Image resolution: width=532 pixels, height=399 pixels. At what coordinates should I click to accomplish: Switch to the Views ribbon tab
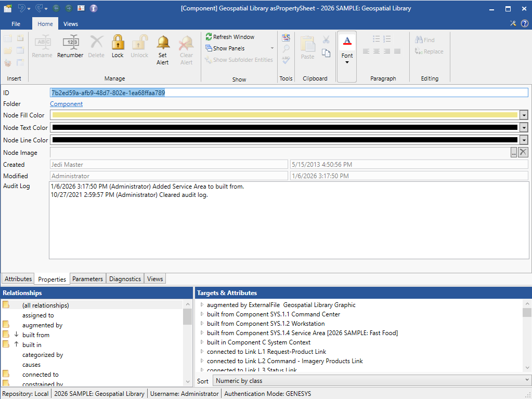click(x=71, y=24)
